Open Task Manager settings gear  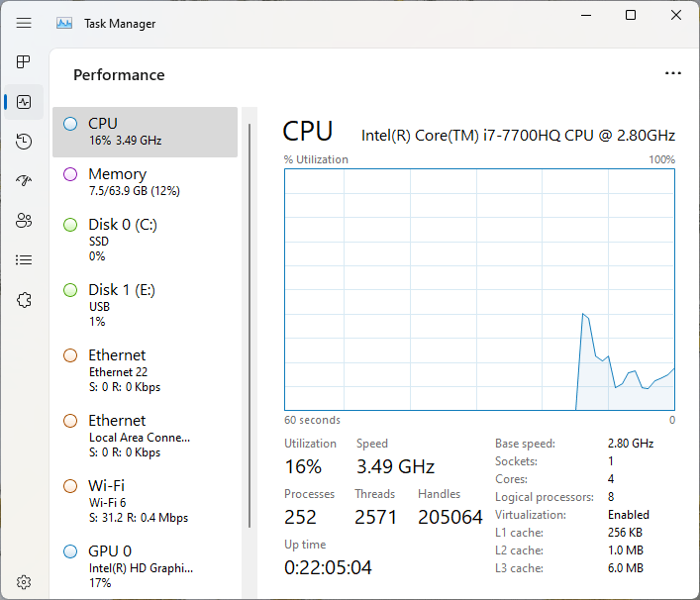point(24,582)
